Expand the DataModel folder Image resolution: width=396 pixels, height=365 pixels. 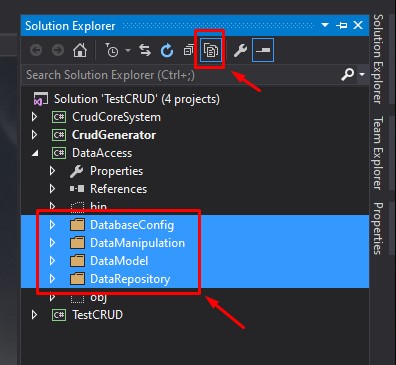[x=52, y=261]
